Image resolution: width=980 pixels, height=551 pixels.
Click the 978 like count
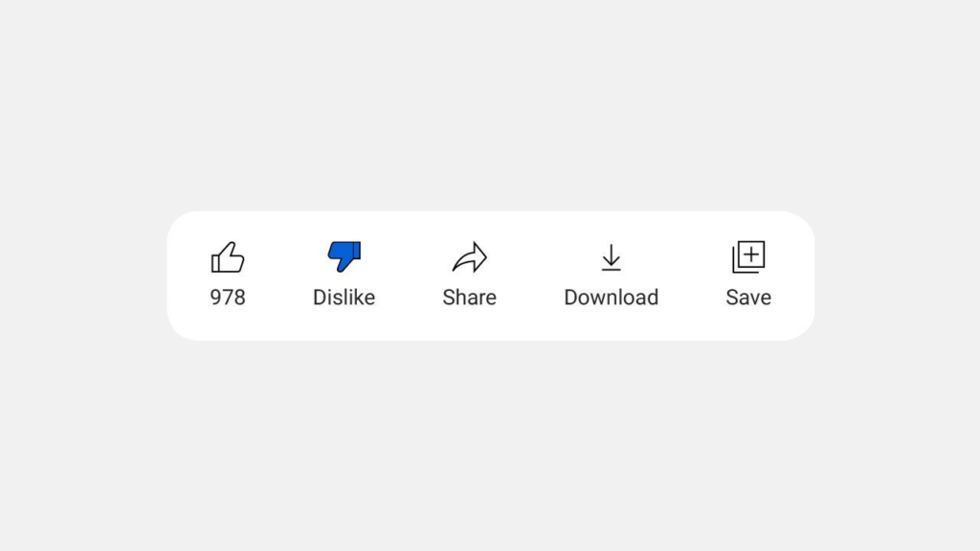pos(228,298)
